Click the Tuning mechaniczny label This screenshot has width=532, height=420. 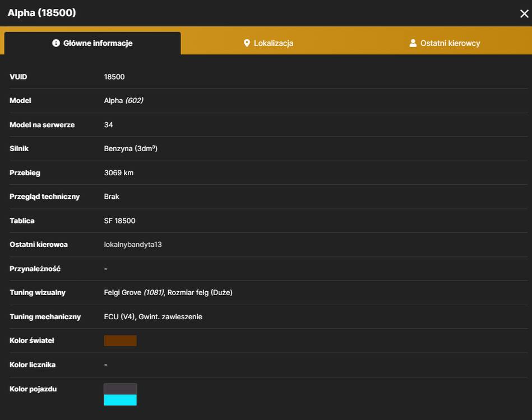pyautogui.click(x=45, y=316)
